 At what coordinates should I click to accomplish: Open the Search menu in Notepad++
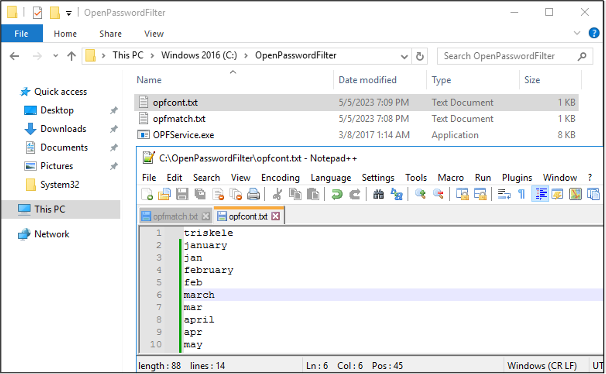[x=206, y=178]
